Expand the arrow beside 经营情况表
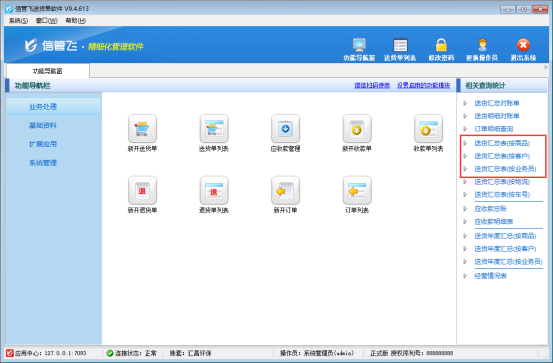The width and height of the screenshot is (553, 363). point(465,276)
